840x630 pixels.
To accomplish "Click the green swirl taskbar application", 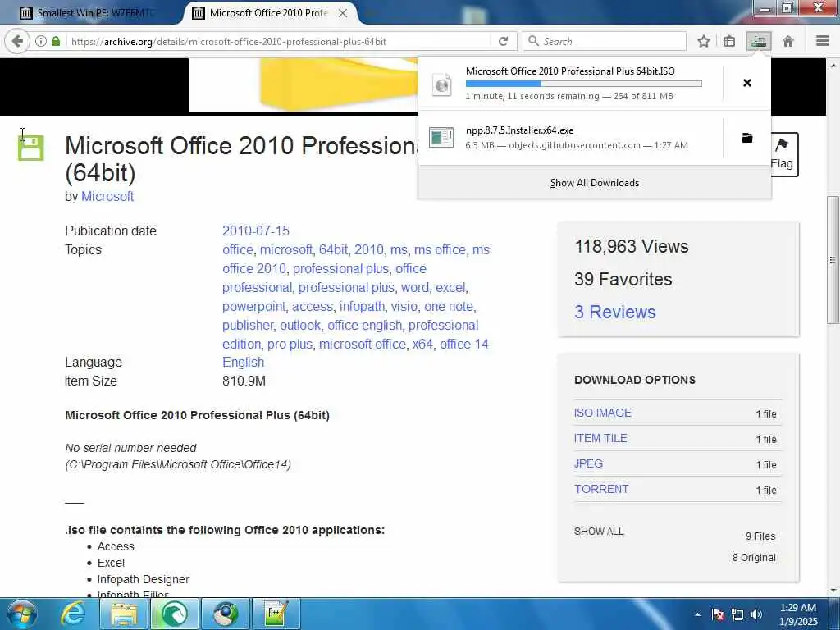I will click(x=176, y=614).
